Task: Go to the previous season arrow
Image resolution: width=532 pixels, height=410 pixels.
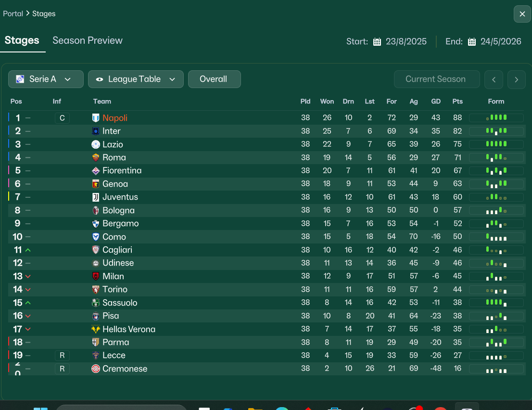Action: pyautogui.click(x=494, y=79)
